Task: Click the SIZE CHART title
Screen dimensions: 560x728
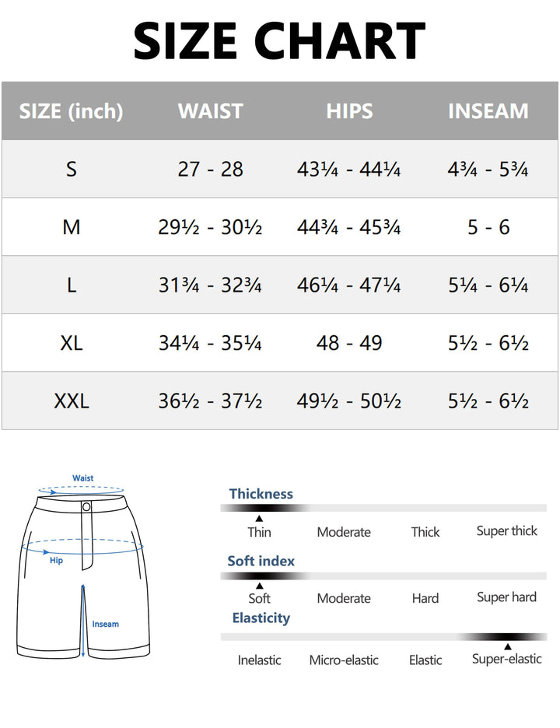Action: point(279,41)
